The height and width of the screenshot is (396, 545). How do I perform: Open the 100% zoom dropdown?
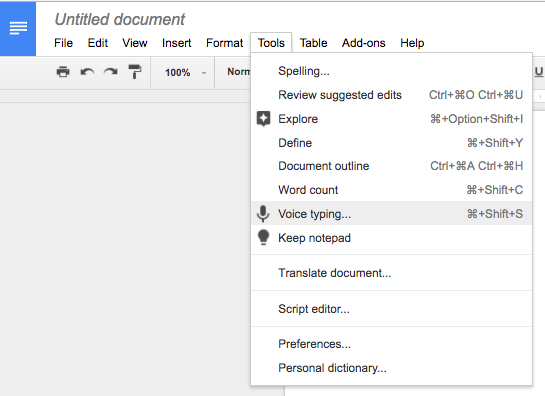185,72
